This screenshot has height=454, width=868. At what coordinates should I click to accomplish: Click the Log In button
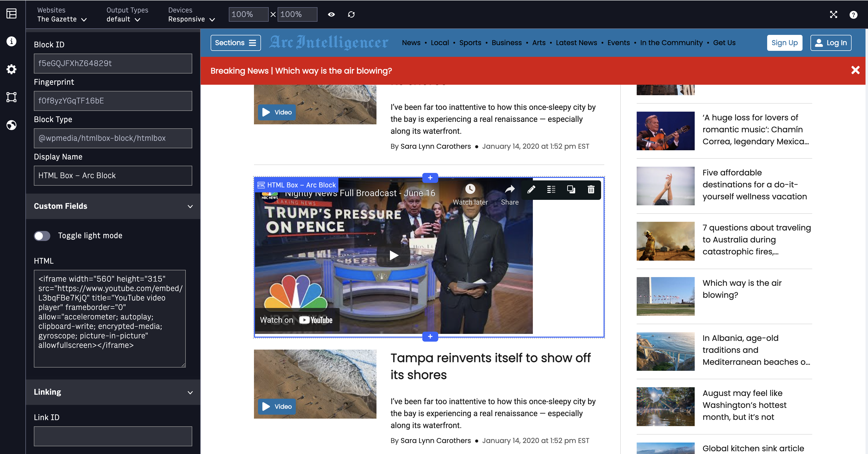click(831, 43)
